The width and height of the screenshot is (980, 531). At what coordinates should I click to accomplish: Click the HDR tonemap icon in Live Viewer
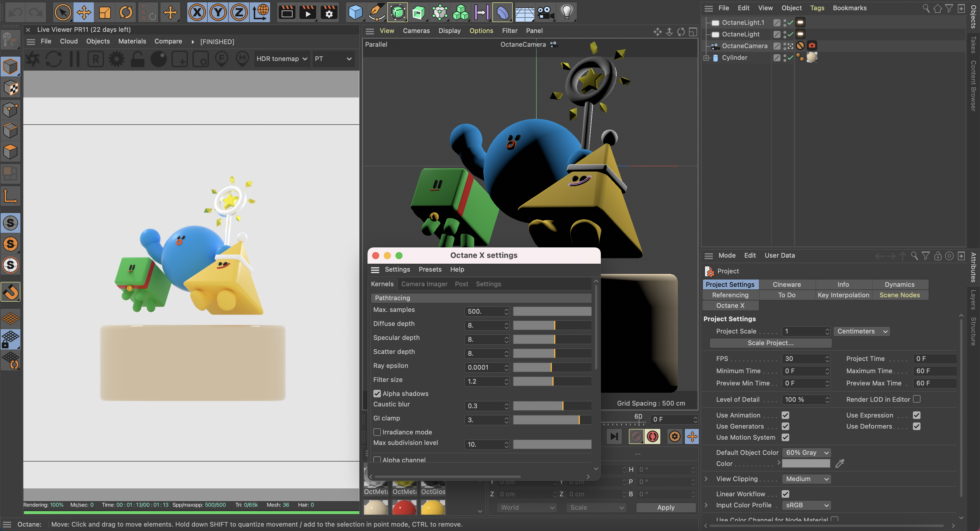pyautogui.click(x=281, y=58)
